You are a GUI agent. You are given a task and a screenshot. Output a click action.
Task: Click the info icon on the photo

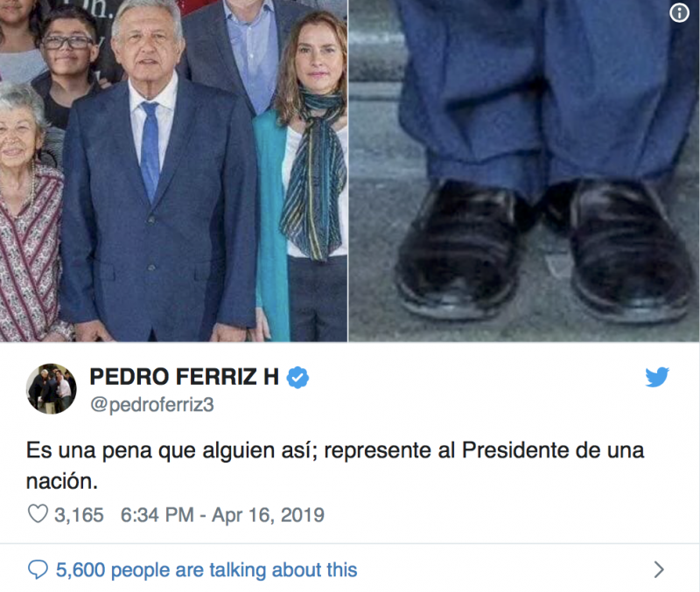(x=680, y=13)
